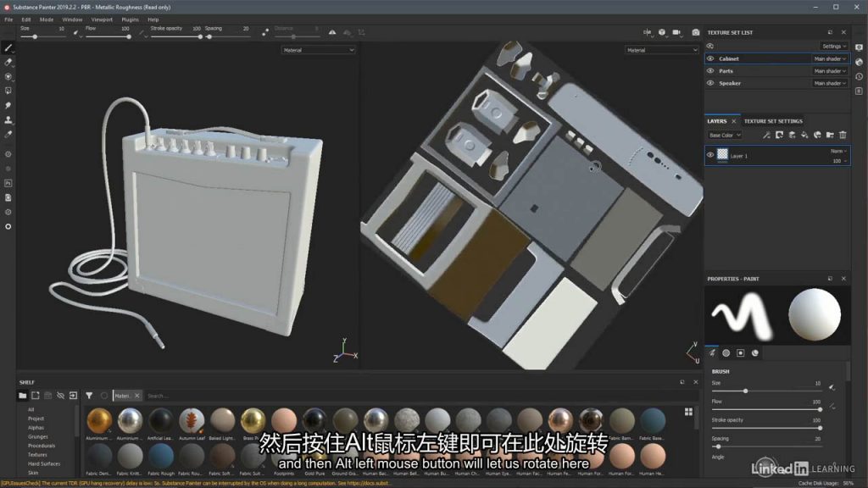The height and width of the screenshot is (488, 868).
Task: Click the Photoshop export icon in left toolbar
Action: coord(8,183)
